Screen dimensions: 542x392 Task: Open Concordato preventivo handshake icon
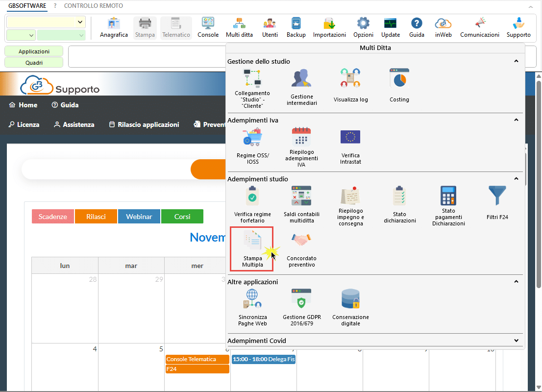(x=301, y=241)
